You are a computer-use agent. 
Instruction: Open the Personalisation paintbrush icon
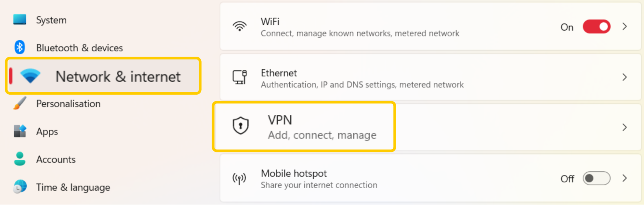click(19, 103)
